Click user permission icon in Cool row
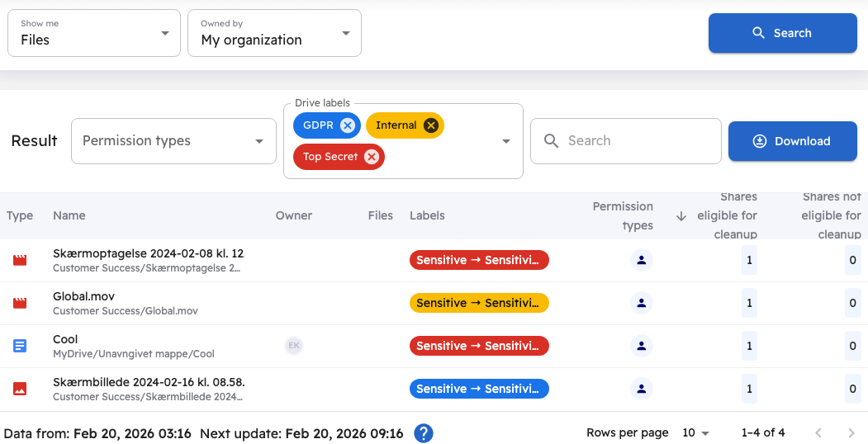Image resolution: width=868 pixels, height=444 pixels. click(642, 346)
